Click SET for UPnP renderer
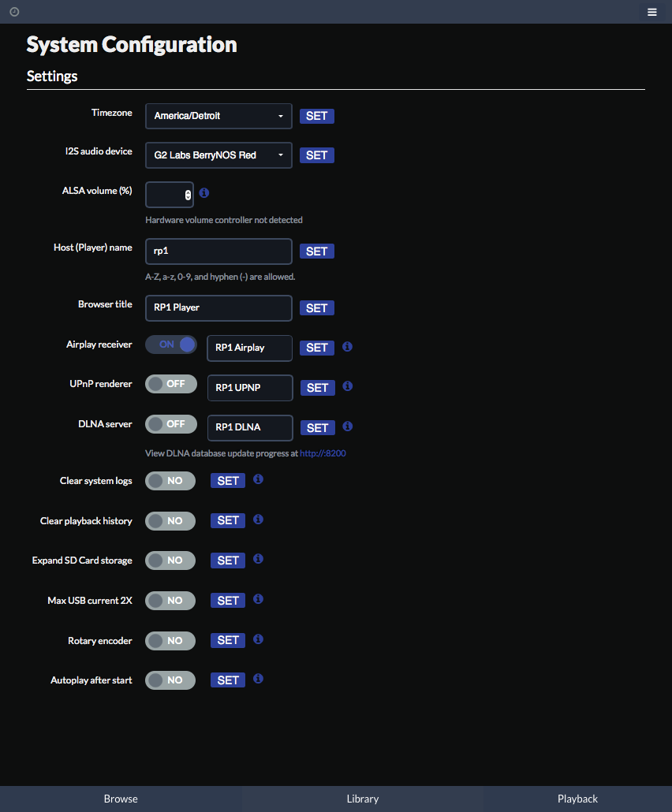Screen dimensions: 672x812 [318, 388]
